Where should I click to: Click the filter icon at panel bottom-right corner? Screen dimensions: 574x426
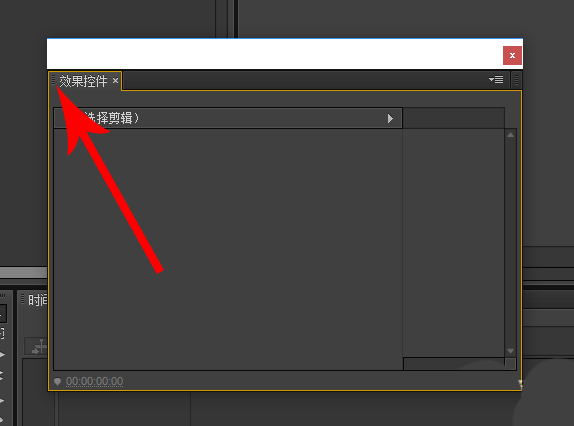(x=520, y=384)
